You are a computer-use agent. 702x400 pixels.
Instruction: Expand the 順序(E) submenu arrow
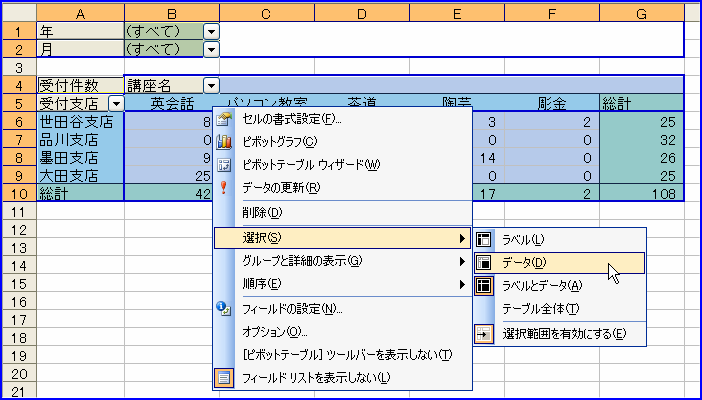pyautogui.click(x=462, y=284)
